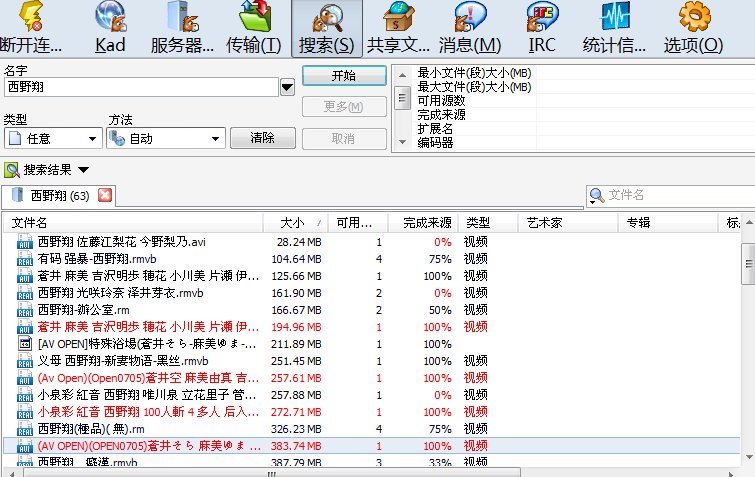Open Shared Files (共享文件) window
The width and height of the screenshot is (755, 477).
[x=398, y=28]
